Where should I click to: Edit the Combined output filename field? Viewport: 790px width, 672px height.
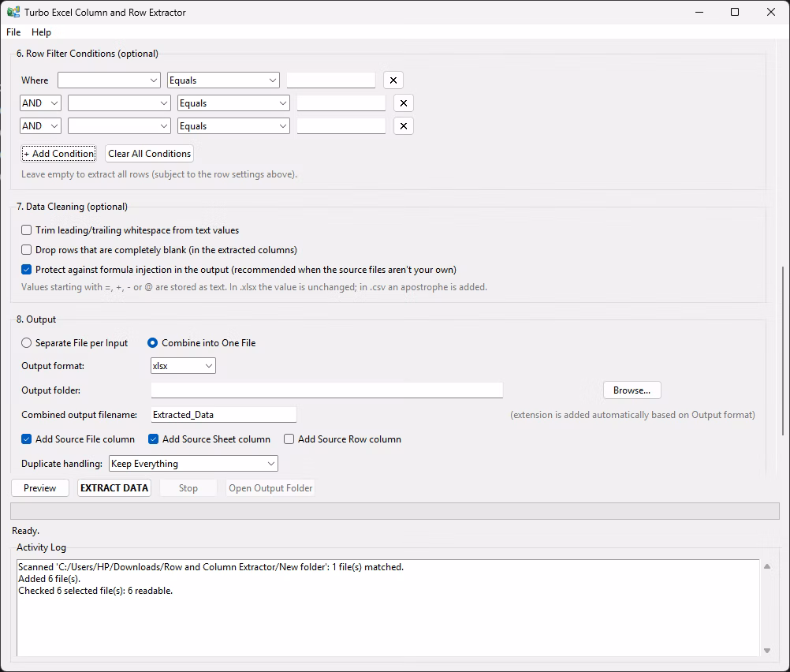pos(224,415)
